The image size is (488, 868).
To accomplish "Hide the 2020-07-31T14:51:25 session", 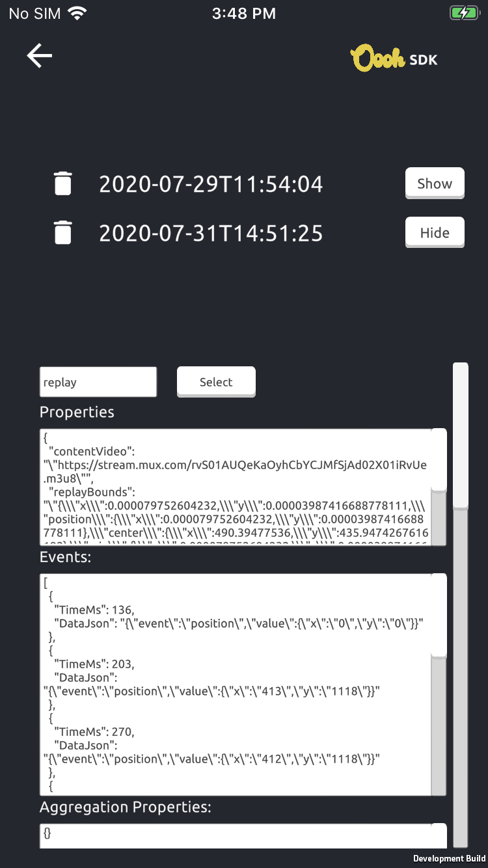I will [435, 233].
